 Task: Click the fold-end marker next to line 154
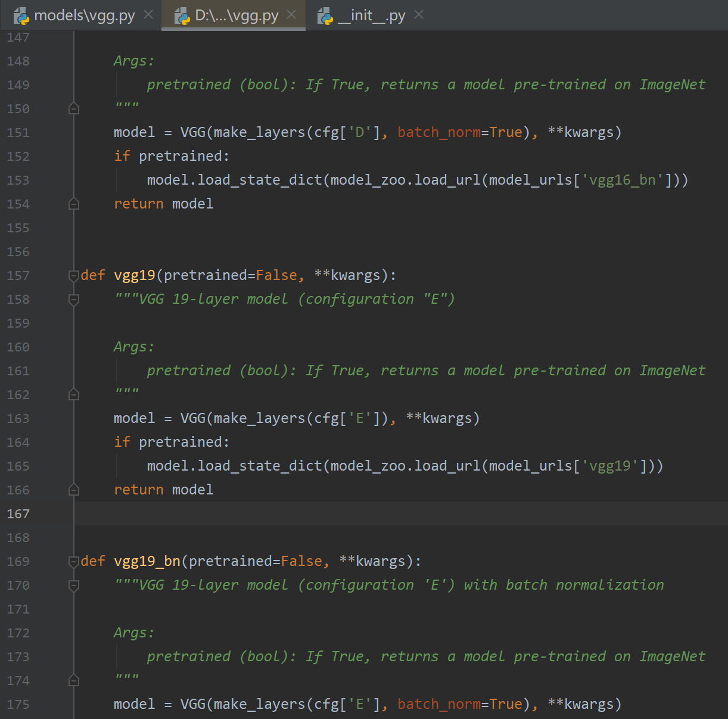click(73, 204)
